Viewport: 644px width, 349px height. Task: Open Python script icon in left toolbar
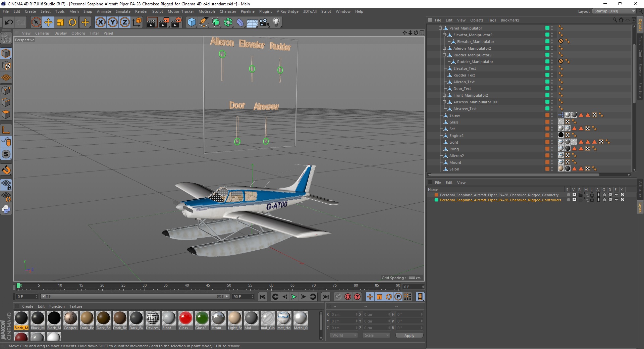(x=6, y=209)
